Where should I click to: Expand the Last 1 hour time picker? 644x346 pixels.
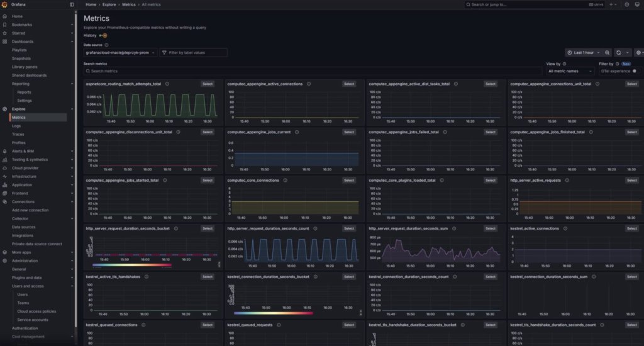point(583,53)
